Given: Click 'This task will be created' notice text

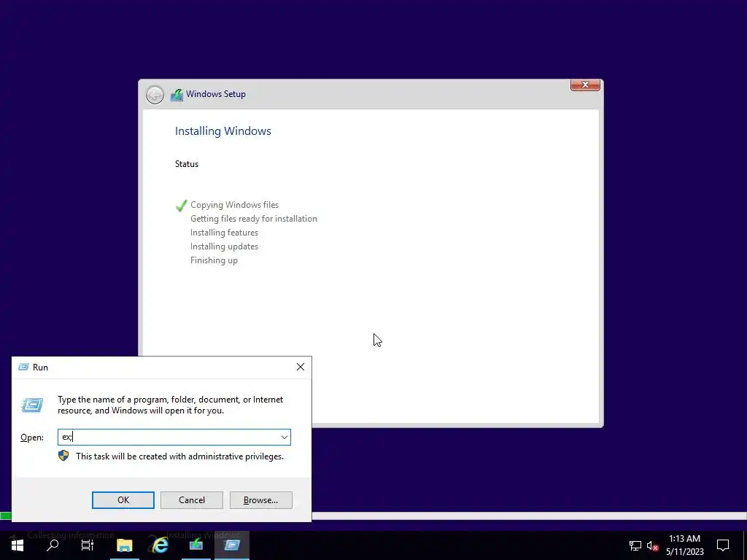Looking at the screenshot, I should (x=179, y=456).
